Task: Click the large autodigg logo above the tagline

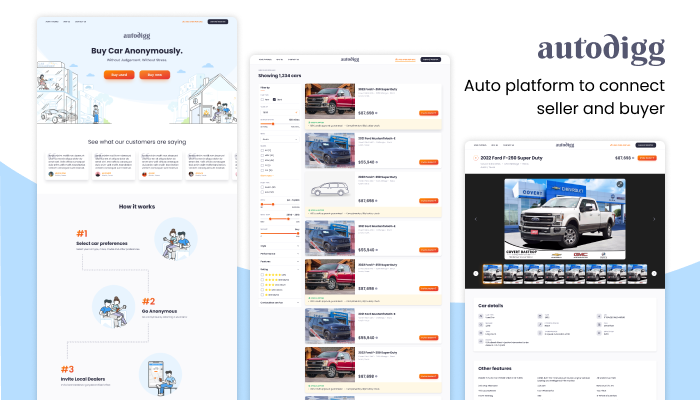Action: pyautogui.click(x=601, y=50)
